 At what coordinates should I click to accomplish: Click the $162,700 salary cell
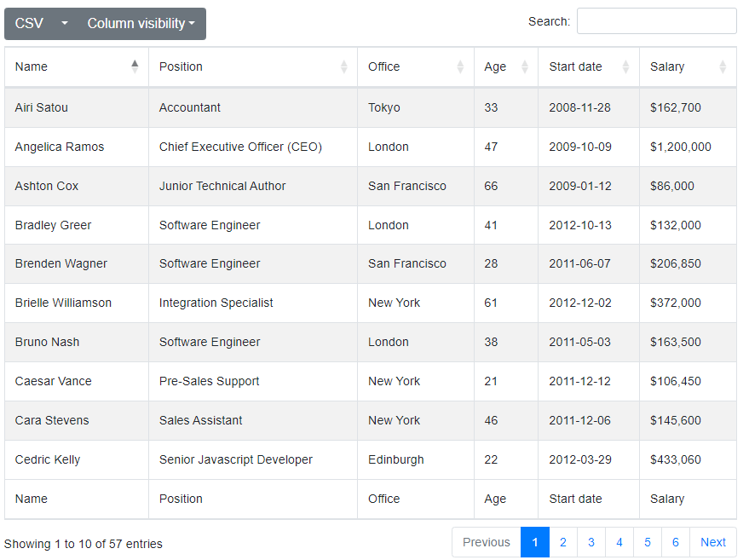[x=688, y=107]
